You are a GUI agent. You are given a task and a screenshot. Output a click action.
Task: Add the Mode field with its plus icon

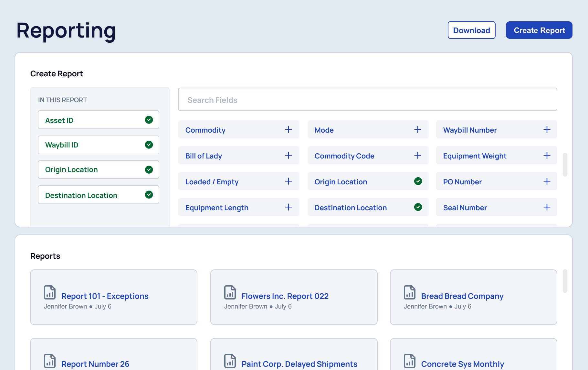coord(418,130)
